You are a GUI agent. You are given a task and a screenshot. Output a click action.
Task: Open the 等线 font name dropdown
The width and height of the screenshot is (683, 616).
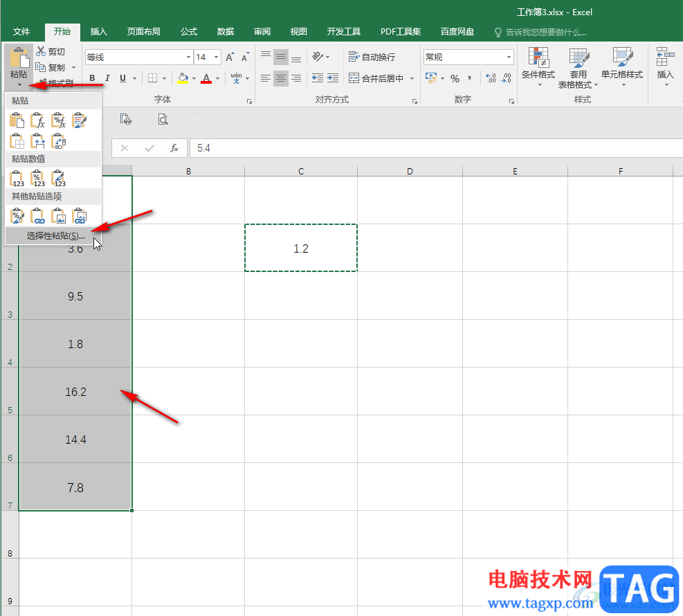pyautogui.click(x=189, y=57)
